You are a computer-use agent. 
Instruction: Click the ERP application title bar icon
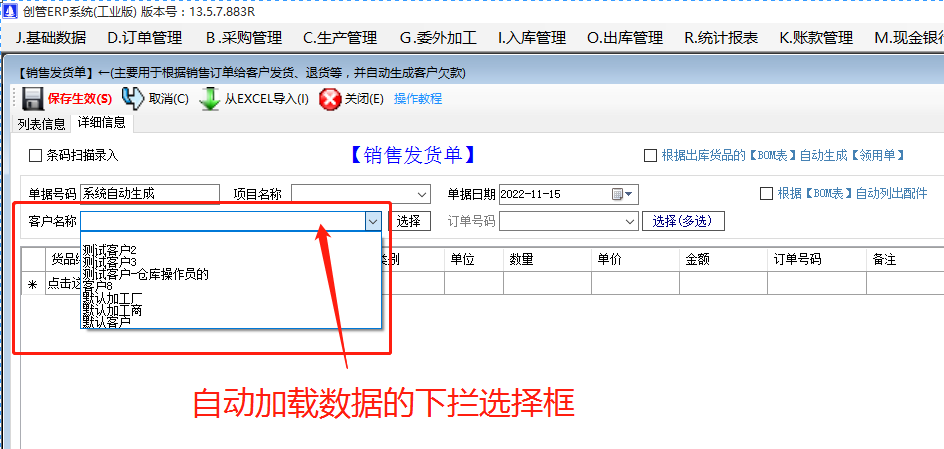click(10, 10)
